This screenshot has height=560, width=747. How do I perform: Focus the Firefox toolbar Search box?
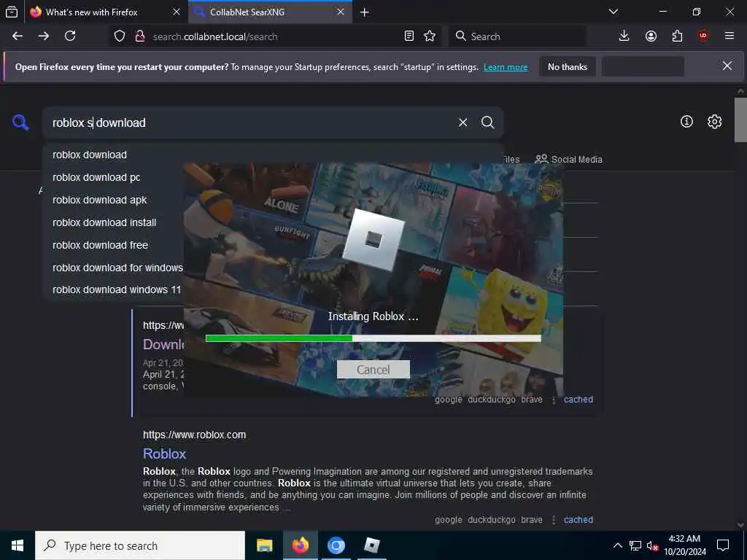(517, 36)
